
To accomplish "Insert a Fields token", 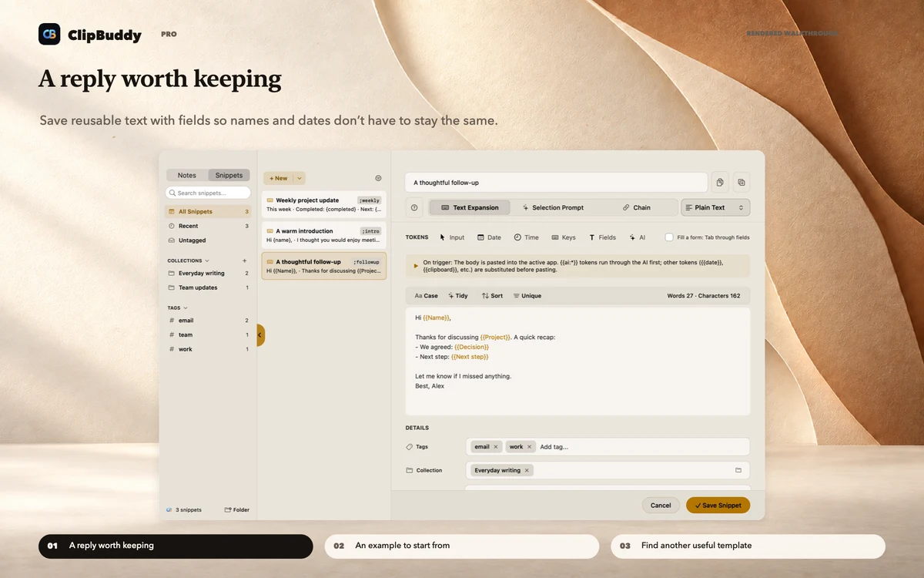I will (602, 237).
